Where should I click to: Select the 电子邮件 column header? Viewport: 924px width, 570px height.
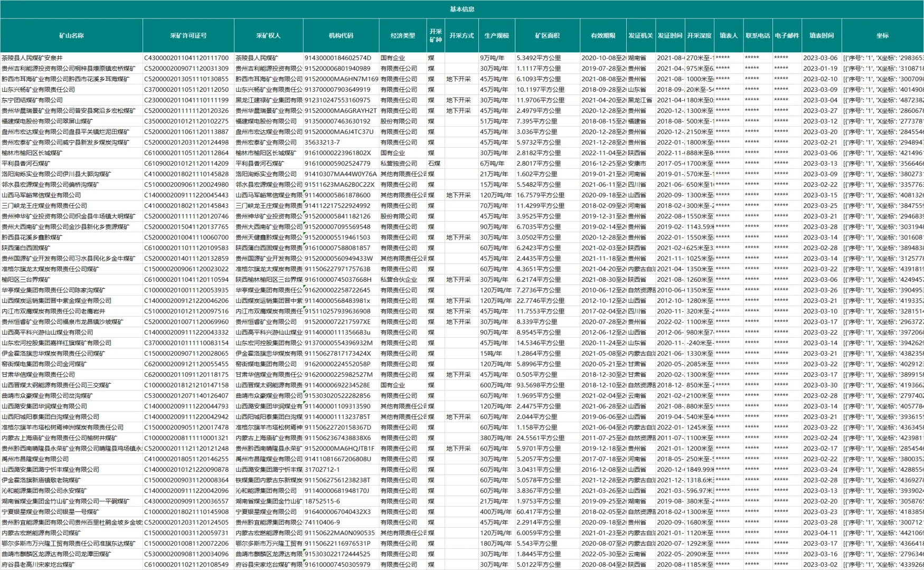[x=787, y=35]
